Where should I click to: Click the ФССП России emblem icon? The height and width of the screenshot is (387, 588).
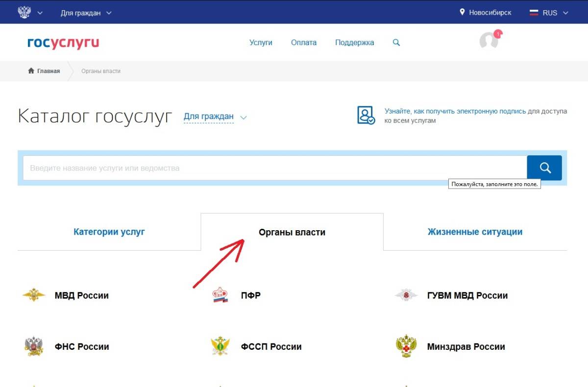220,346
